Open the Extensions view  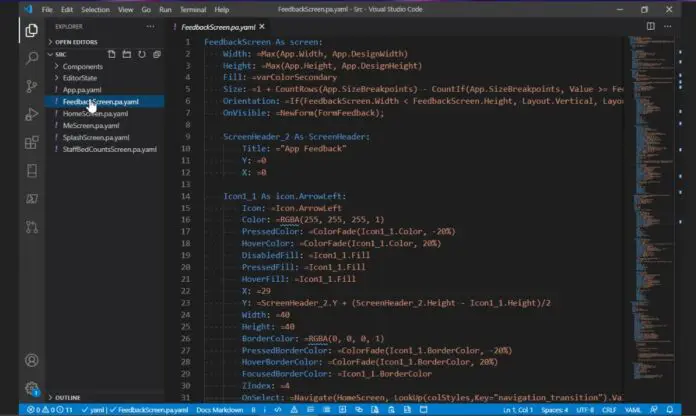pos(32,143)
